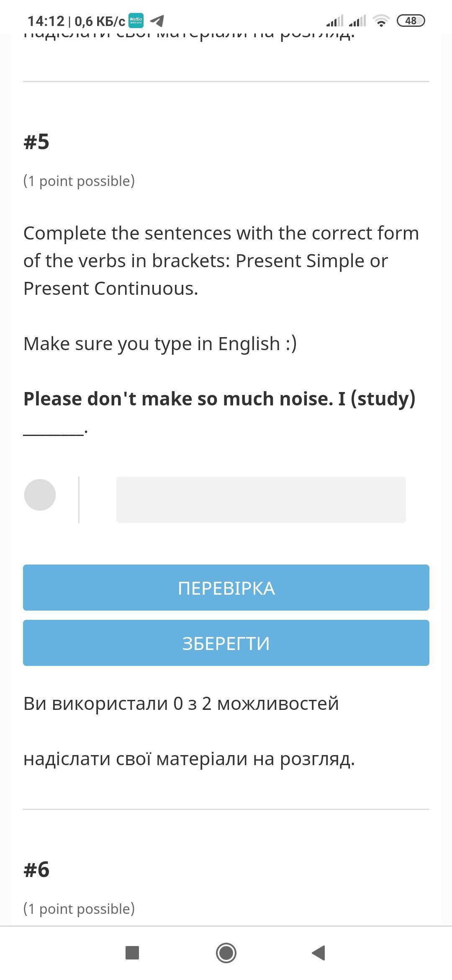452x980 pixels.
Task: Tap the 'Make sure you type in English' note
Action: coord(160,343)
